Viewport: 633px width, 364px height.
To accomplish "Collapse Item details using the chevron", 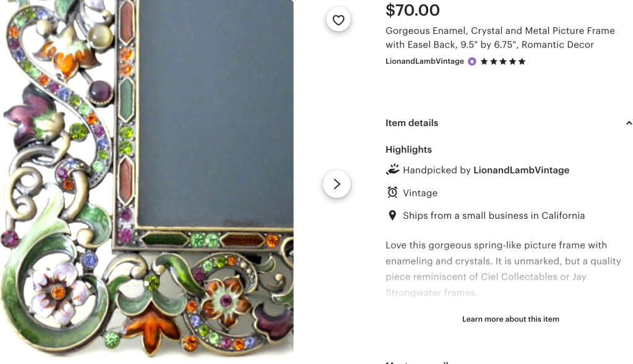I will (629, 123).
